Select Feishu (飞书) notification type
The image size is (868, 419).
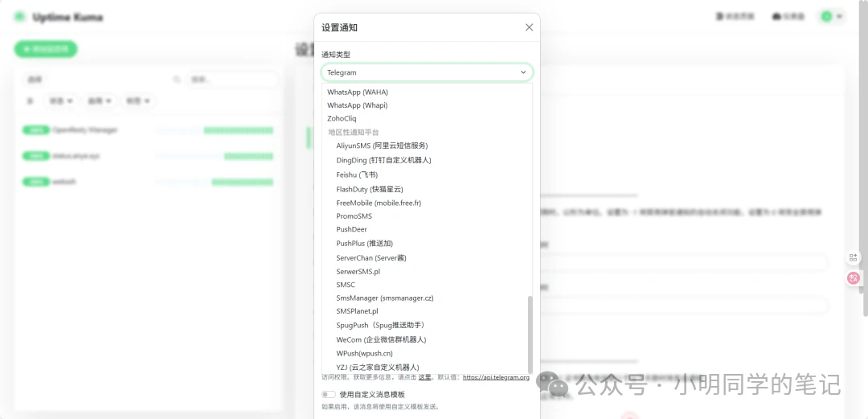(x=357, y=175)
